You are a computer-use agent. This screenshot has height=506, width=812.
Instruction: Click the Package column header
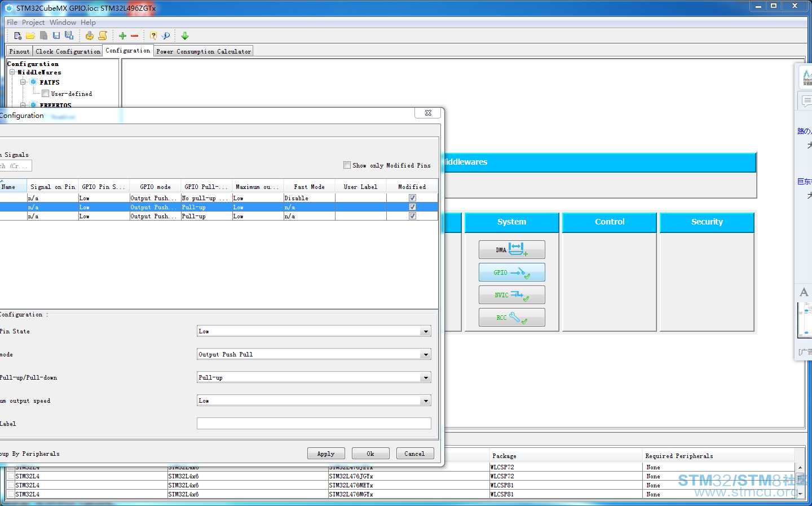click(566, 456)
